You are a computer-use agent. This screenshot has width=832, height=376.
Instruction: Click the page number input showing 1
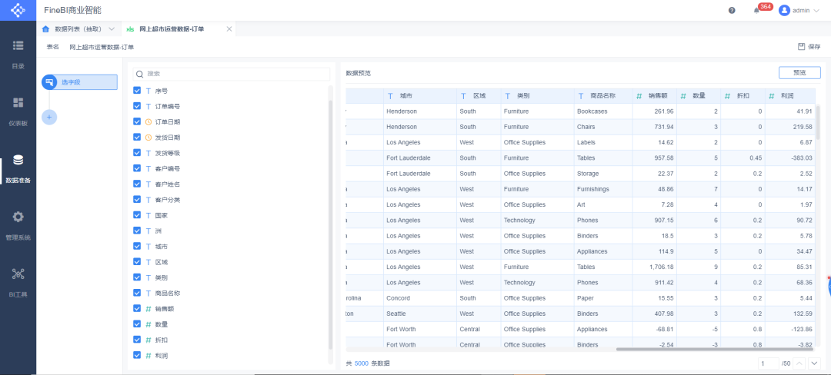pyautogui.click(x=768, y=364)
